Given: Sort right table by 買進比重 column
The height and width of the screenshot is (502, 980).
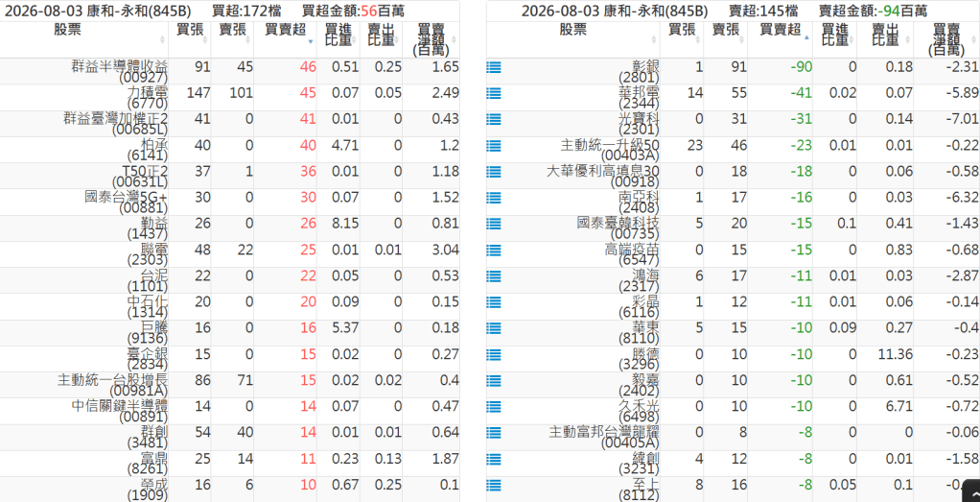Looking at the screenshot, I should [x=835, y=40].
